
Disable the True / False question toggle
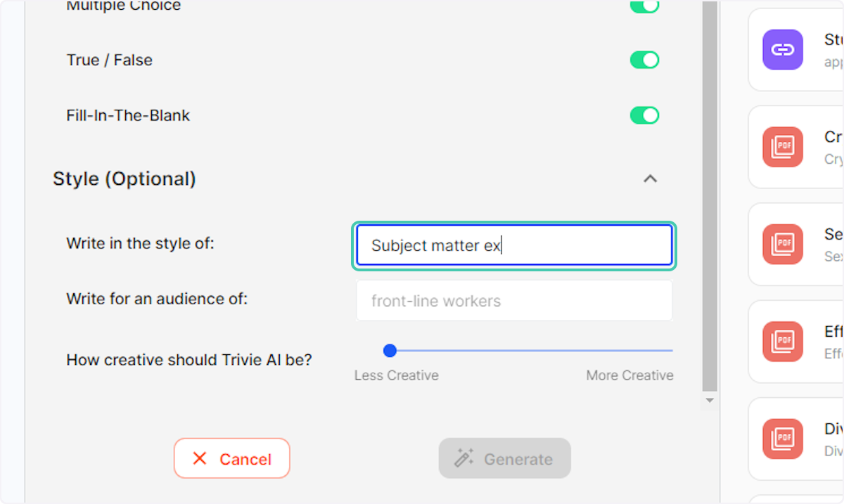(644, 60)
